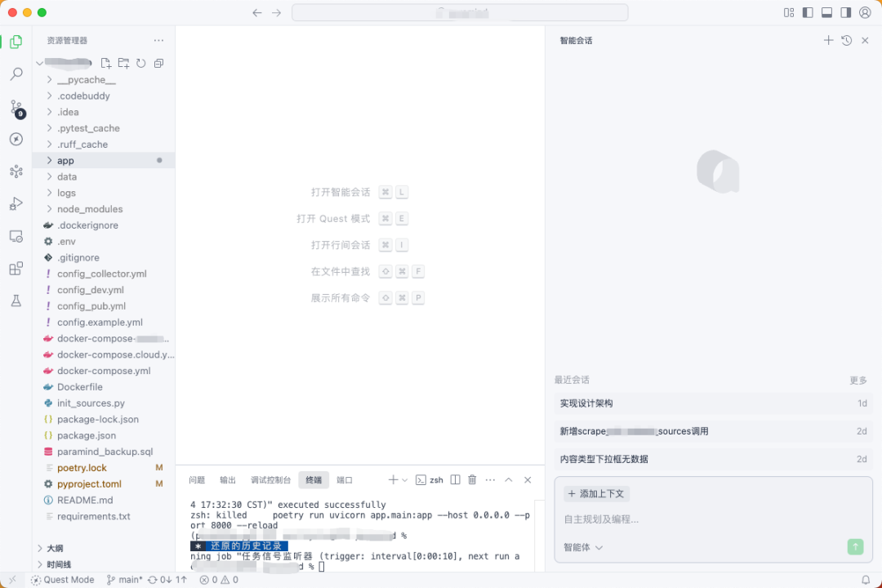The width and height of the screenshot is (882, 588).
Task: Toggle the bottom panel visibility
Action: click(826, 12)
